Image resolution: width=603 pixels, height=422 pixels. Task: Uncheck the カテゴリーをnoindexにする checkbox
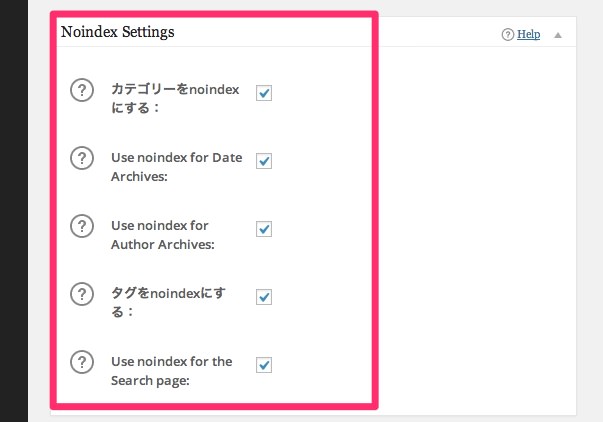click(x=264, y=93)
